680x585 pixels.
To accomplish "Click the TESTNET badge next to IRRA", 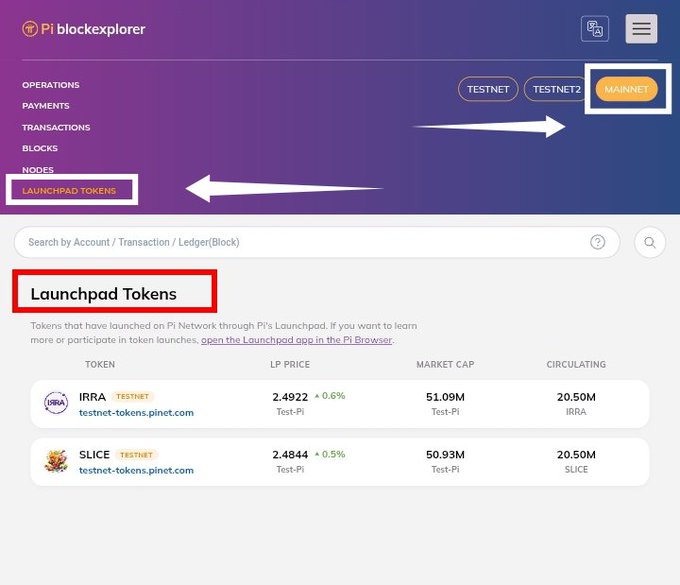I will [x=133, y=396].
